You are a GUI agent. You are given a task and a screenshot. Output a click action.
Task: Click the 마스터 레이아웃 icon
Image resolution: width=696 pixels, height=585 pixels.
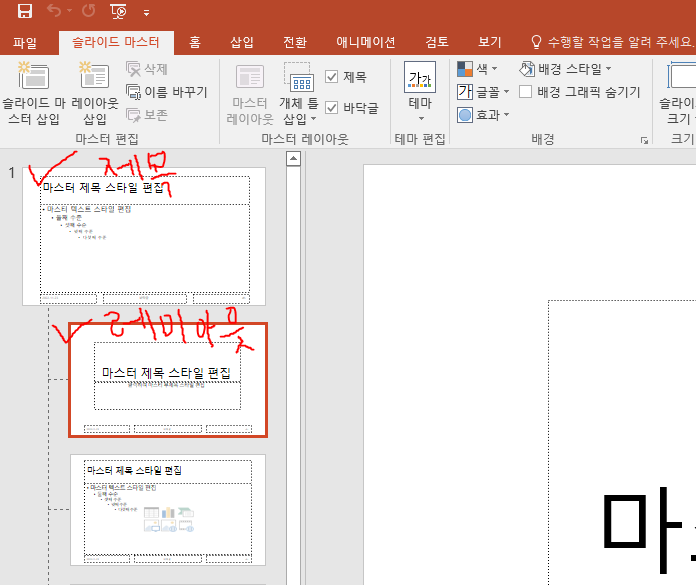click(x=250, y=76)
